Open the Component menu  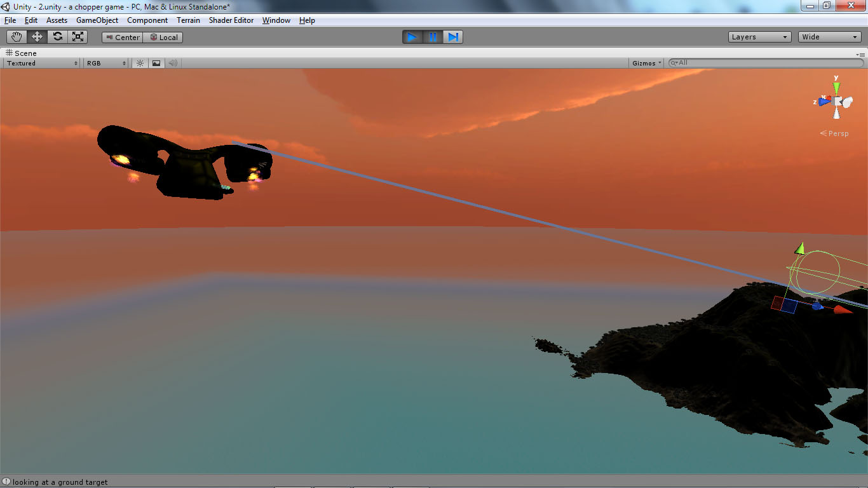pos(147,20)
